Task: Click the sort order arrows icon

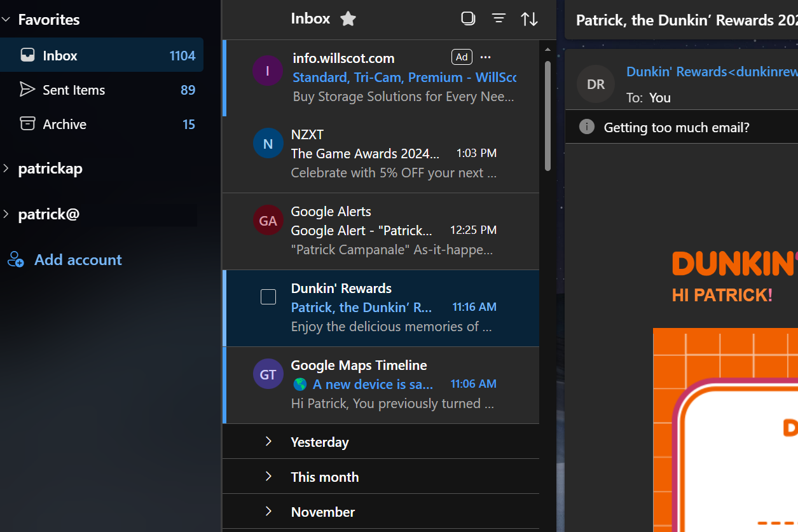Action: click(x=530, y=19)
